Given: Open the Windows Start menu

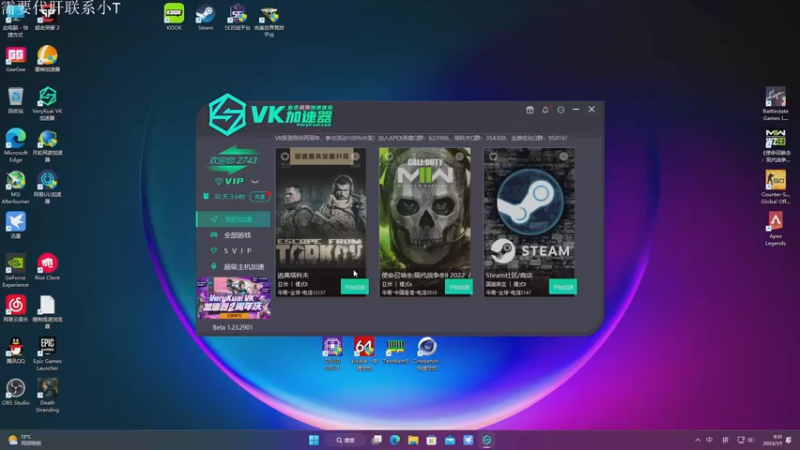Looking at the screenshot, I should point(314,440).
